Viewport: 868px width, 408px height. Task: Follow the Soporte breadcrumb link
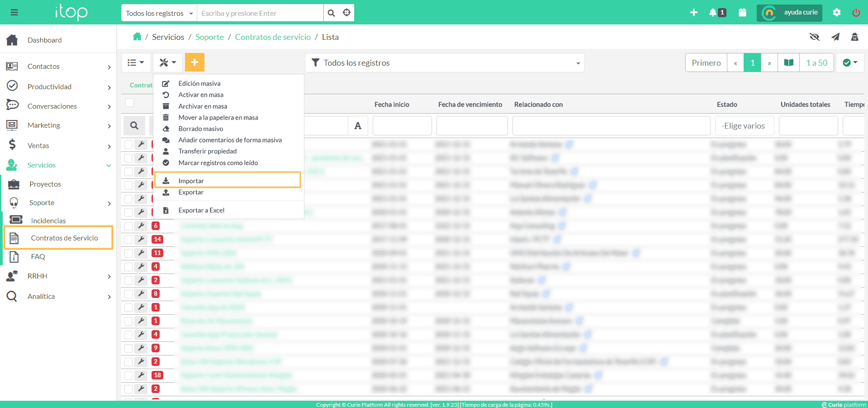pyautogui.click(x=209, y=37)
